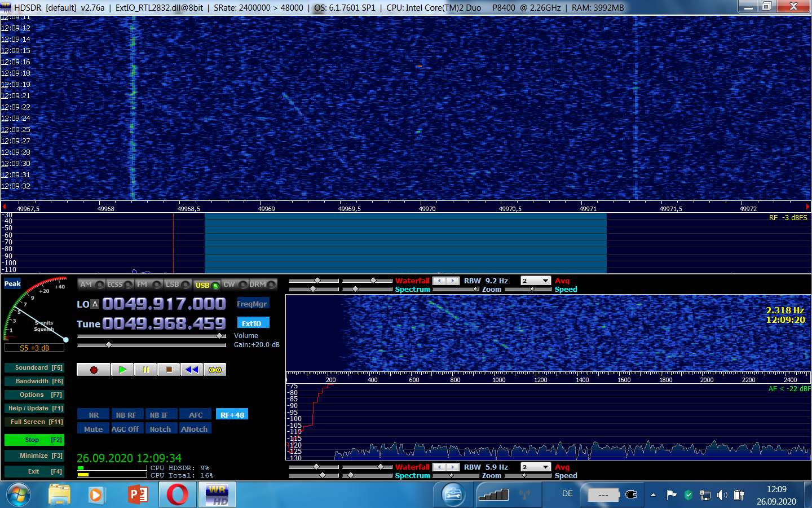Open Windows Explorer from taskbar
This screenshot has width=812, height=508.
point(59,495)
